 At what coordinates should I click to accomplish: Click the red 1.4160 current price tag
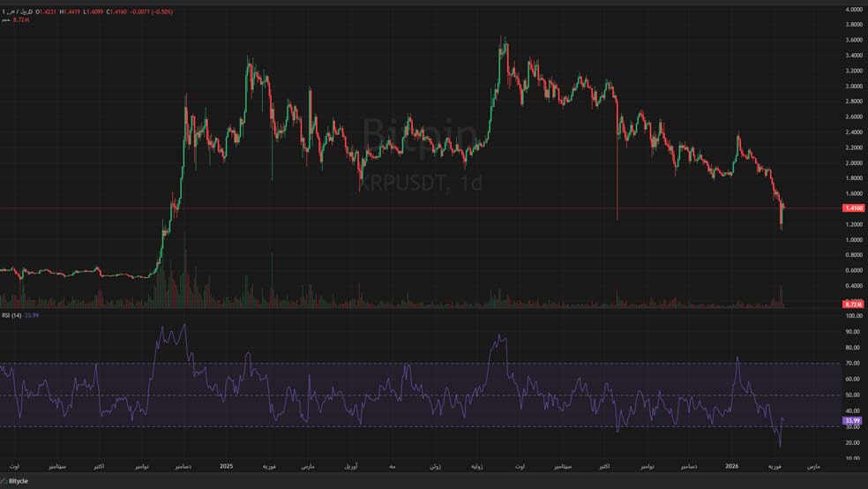(x=853, y=208)
